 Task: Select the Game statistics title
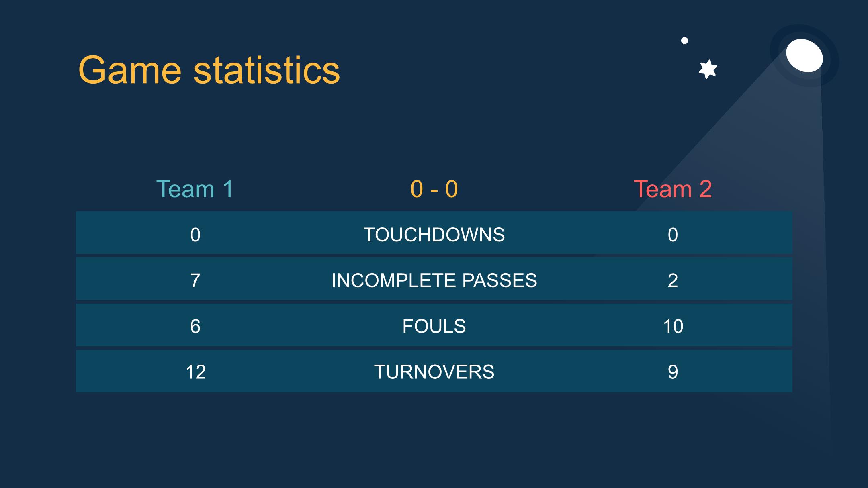point(209,70)
